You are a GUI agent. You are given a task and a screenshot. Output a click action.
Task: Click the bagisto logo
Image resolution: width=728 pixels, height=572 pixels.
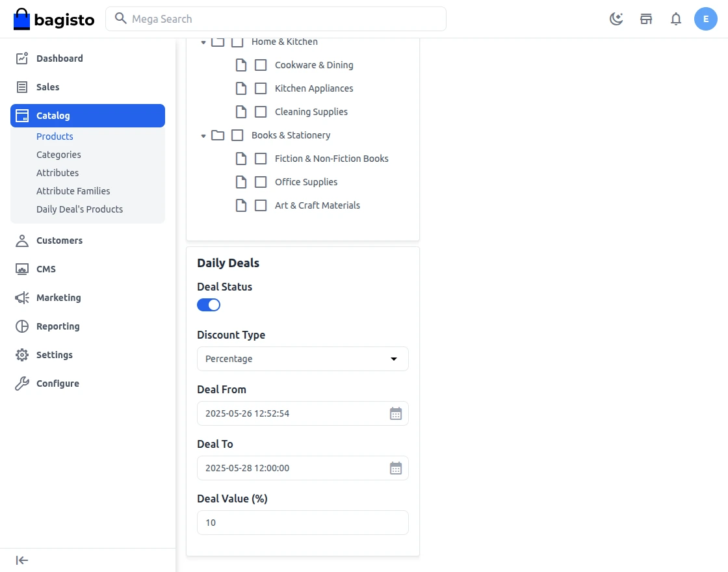(x=54, y=19)
